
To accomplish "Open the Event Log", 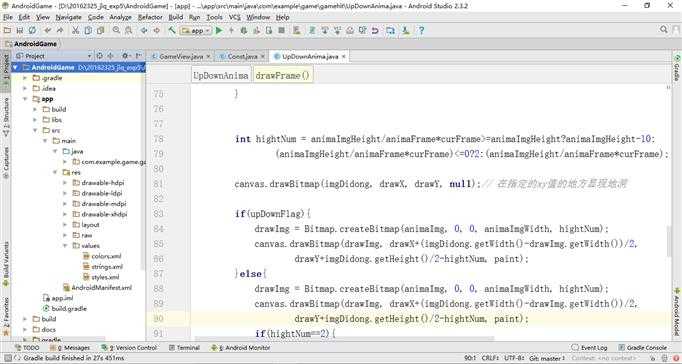I will [x=590, y=348].
